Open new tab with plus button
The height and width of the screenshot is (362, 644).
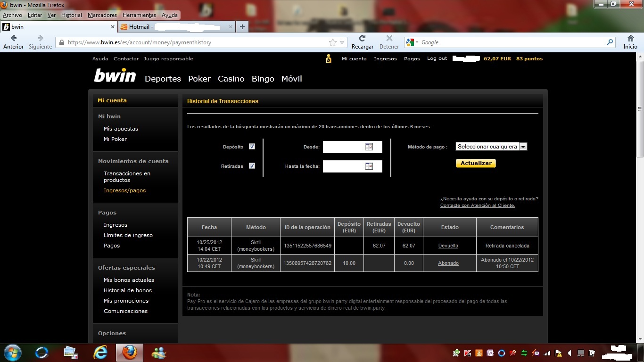pos(242,27)
